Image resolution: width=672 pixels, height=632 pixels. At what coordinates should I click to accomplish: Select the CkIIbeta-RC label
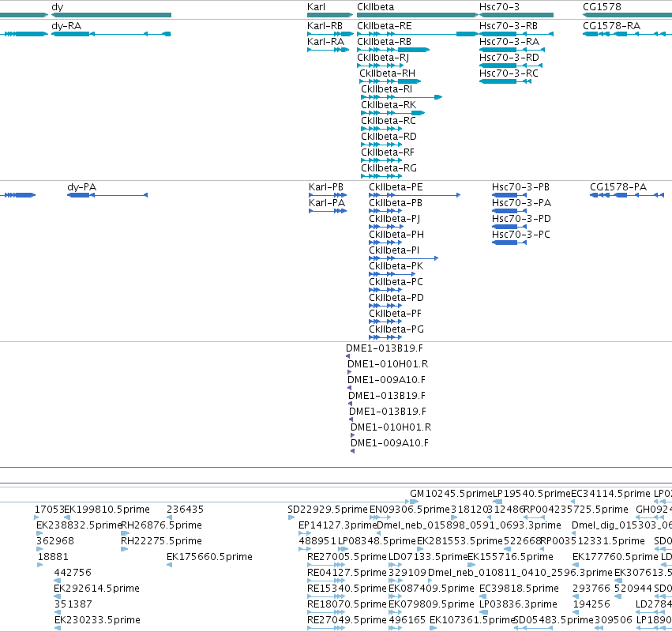[389, 121]
